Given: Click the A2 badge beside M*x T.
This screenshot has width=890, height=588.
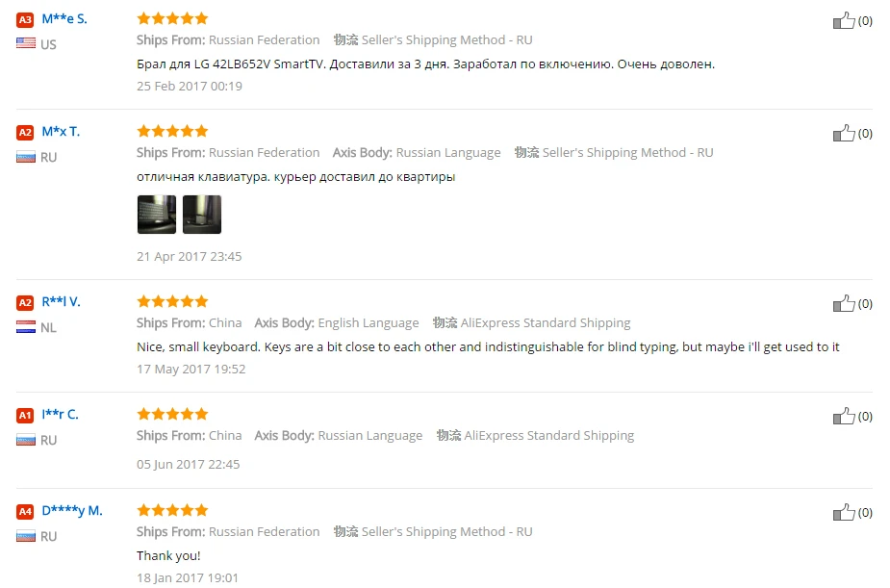Looking at the screenshot, I should [x=25, y=133].
